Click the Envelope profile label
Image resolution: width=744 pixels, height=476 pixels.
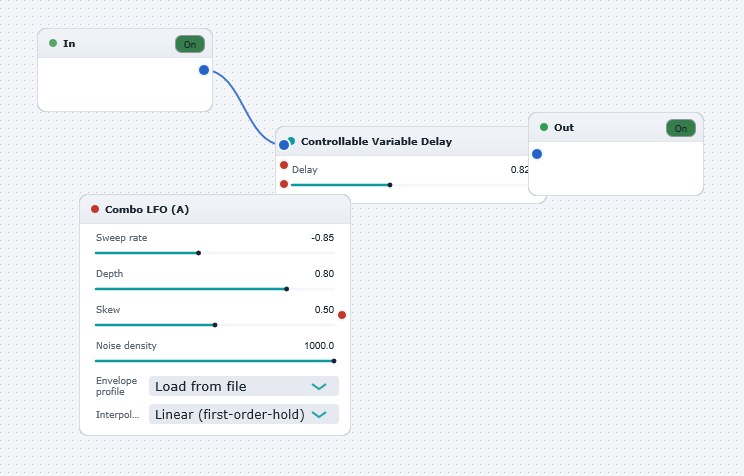pyautogui.click(x=116, y=386)
